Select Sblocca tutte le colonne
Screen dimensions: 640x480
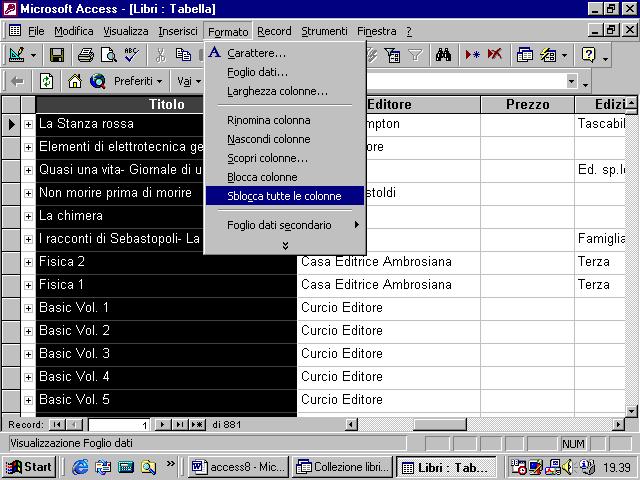(x=285, y=196)
